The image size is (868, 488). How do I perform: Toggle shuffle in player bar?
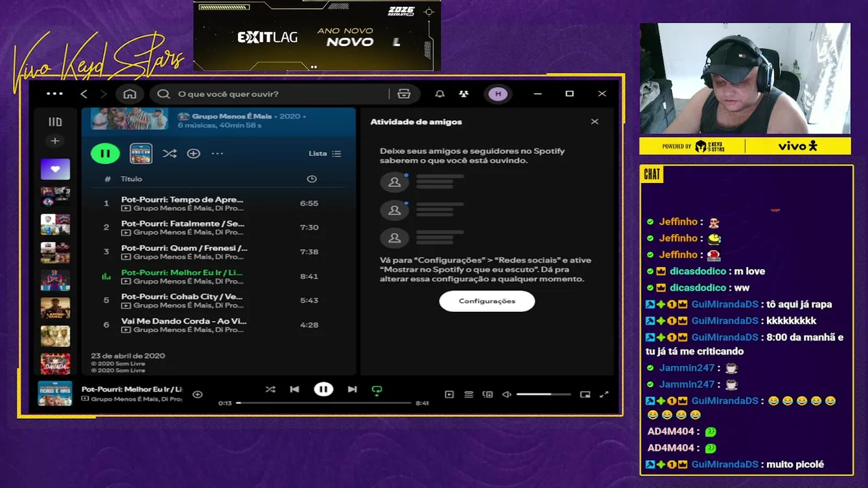(270, 389)
